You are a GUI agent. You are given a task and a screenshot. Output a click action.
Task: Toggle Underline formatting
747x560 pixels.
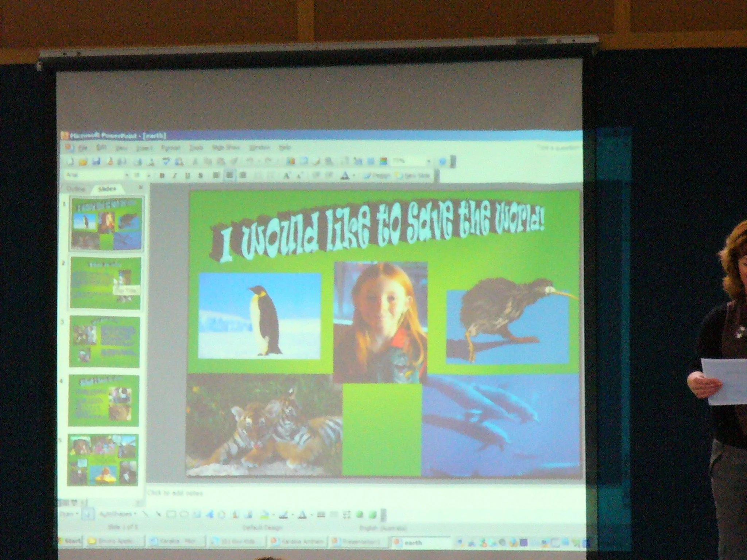click(188, 176)
